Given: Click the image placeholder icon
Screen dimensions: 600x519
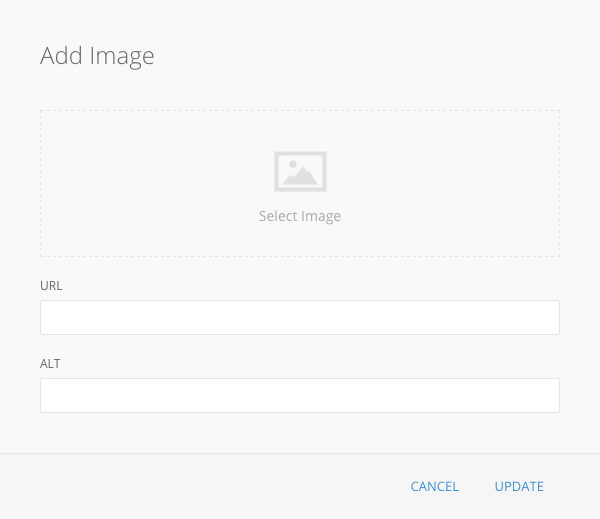Looking at the screenshot, I should tap(300, 171).
